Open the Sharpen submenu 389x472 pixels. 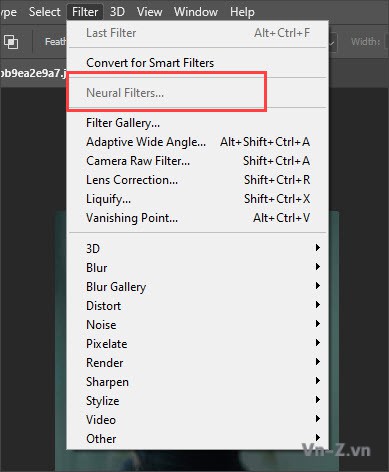(198, 382)
